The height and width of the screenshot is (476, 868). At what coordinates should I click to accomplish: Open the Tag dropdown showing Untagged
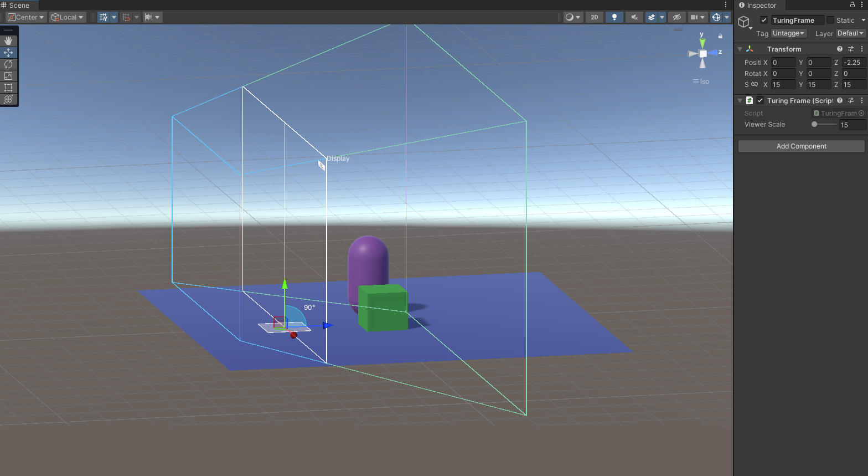click(789, 33)
